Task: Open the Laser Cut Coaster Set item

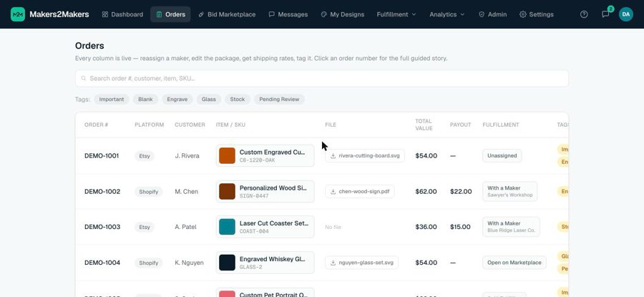Action: coord(265,227)
